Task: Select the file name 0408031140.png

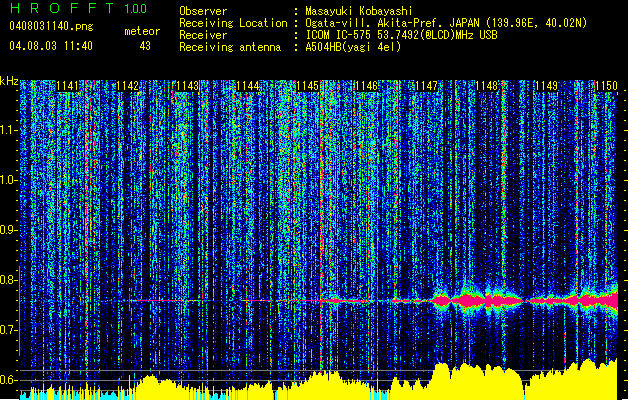Action: pos(51,26)
